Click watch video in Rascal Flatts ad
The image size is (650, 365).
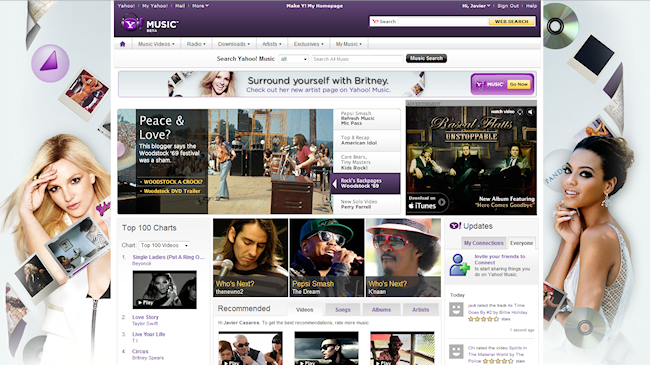pyautogui.click(x=502, y=112)
